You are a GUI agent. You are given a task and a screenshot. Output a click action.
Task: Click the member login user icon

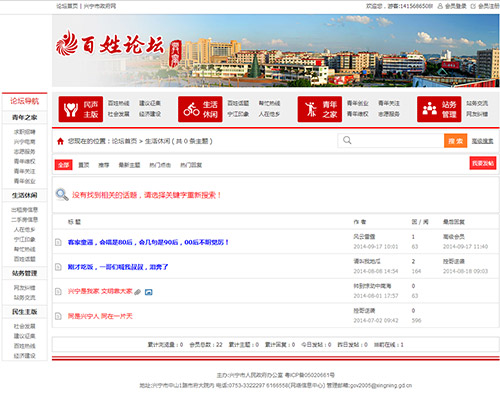pos(440,6)
